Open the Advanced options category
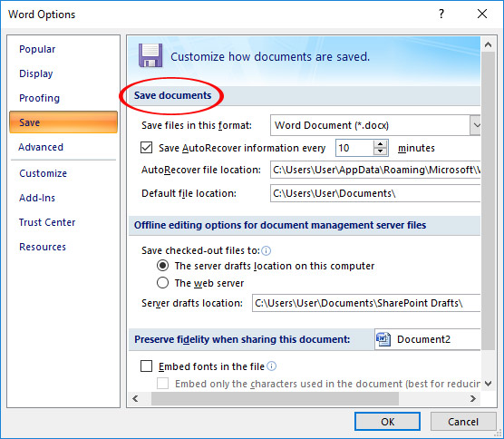504x439 pixels. pos(41,147)
